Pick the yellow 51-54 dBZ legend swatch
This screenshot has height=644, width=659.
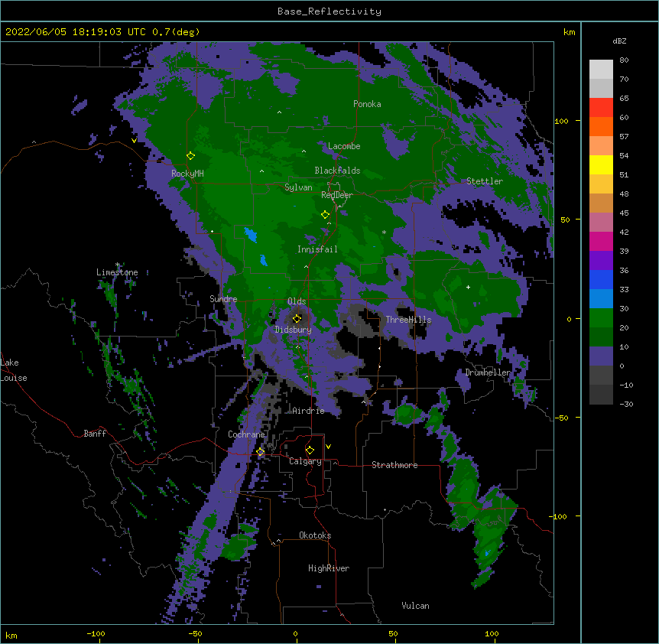point(601,164)
